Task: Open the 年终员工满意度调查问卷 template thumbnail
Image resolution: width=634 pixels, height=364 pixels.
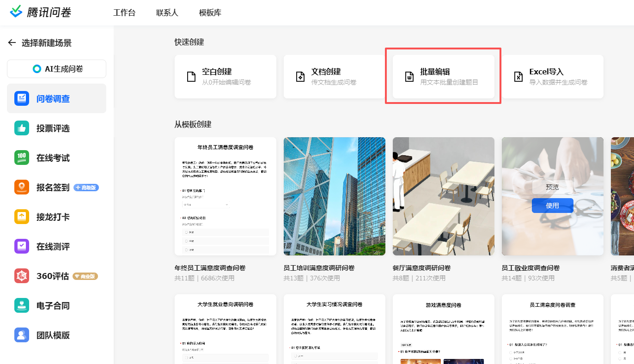Action: 226,196
